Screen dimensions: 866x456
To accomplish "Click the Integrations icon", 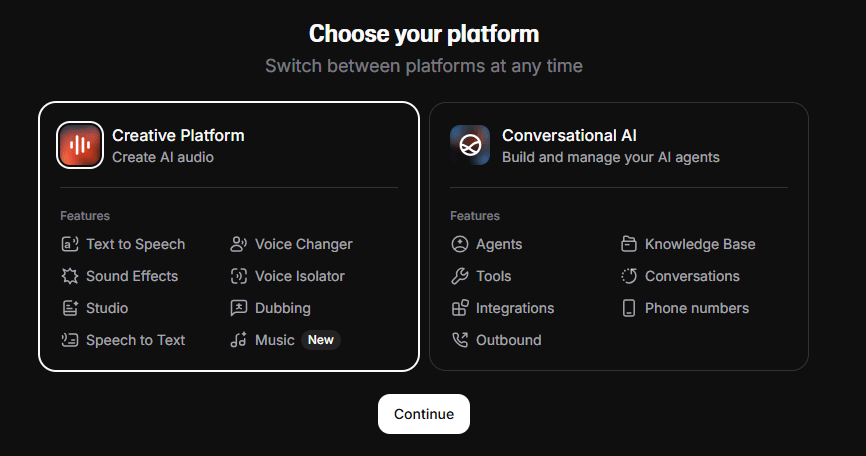I will click(460, 308).
